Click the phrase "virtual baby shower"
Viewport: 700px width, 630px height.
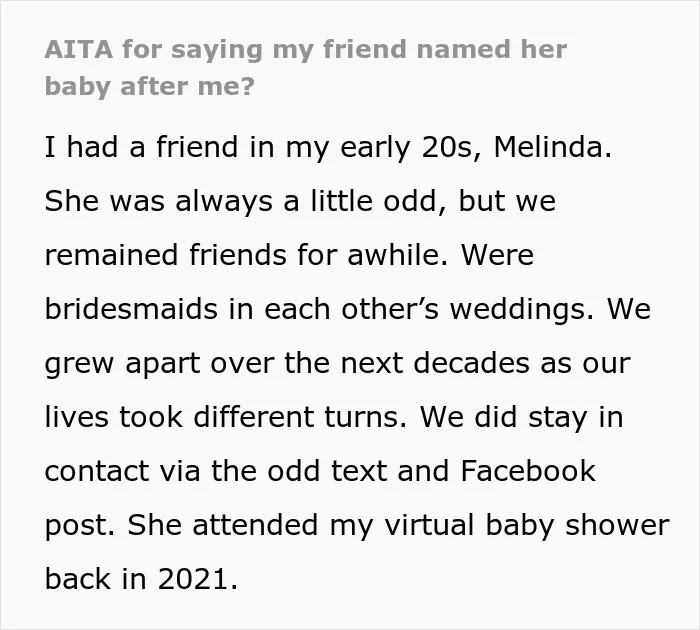(527, 526)
